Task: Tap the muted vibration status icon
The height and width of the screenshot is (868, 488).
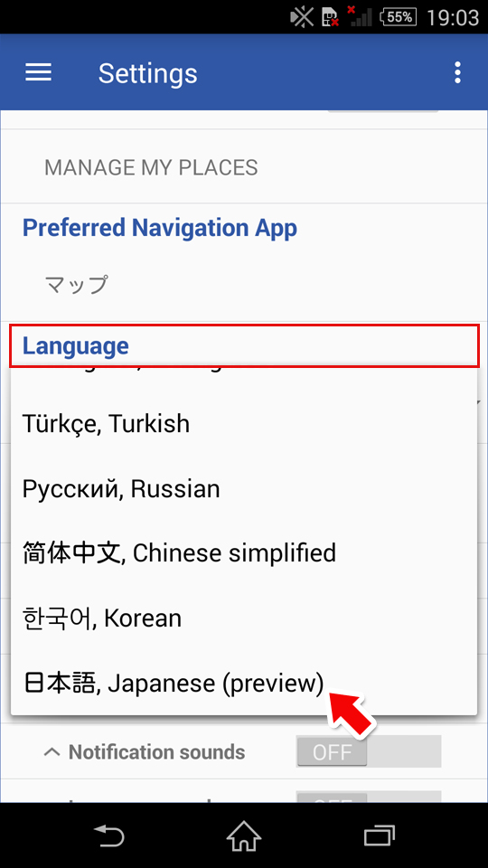Action: 302,17
